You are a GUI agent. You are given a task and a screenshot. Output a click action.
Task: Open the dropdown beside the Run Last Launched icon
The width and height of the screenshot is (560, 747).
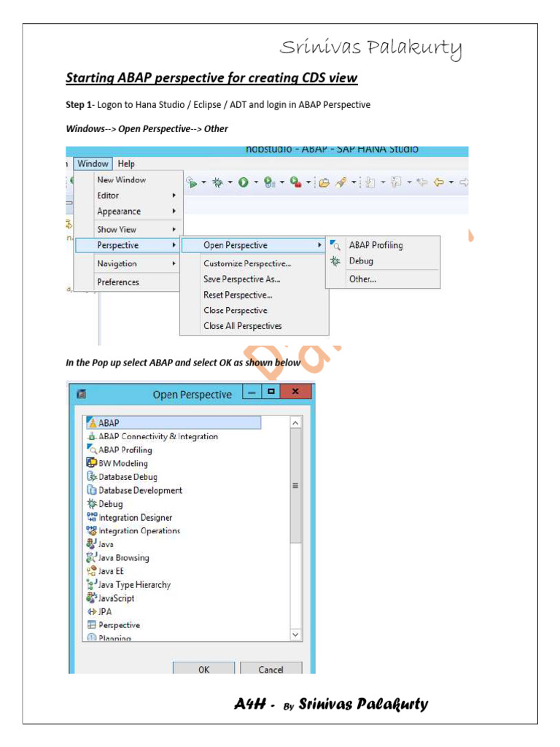point(204,182)
